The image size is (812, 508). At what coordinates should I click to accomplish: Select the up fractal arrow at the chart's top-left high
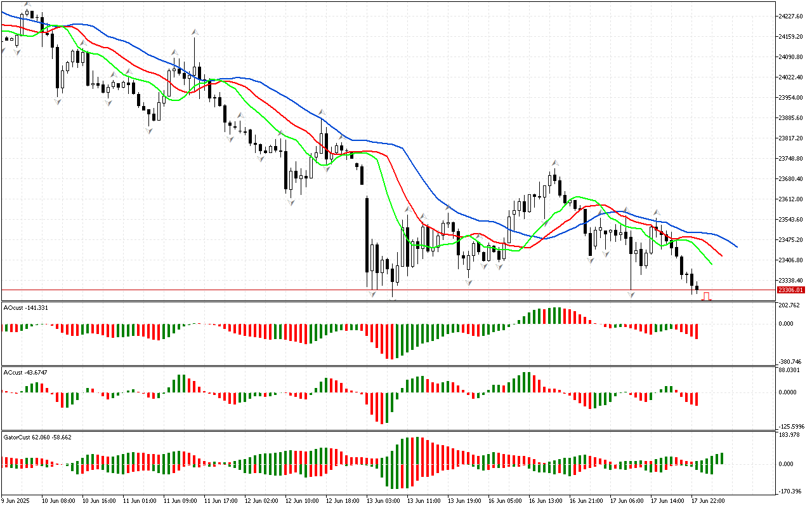pos(27,4)
